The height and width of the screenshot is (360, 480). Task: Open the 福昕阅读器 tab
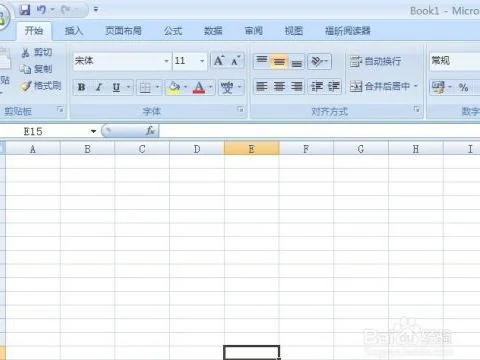coord(348,31)
